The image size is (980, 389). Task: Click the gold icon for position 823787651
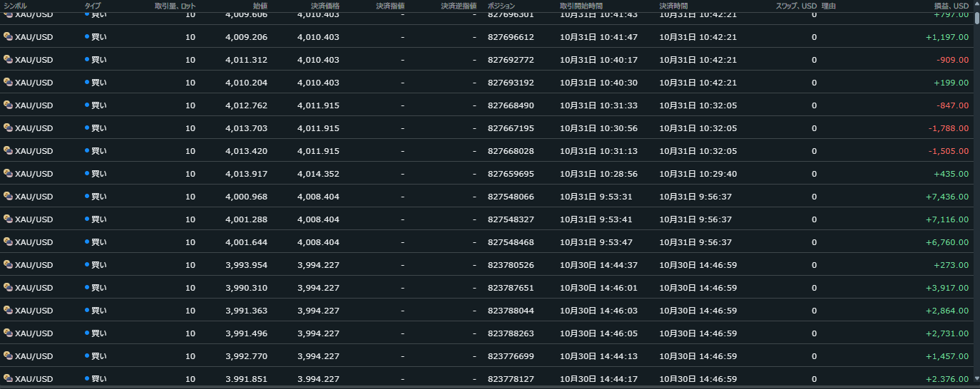(x=8, y=287)
